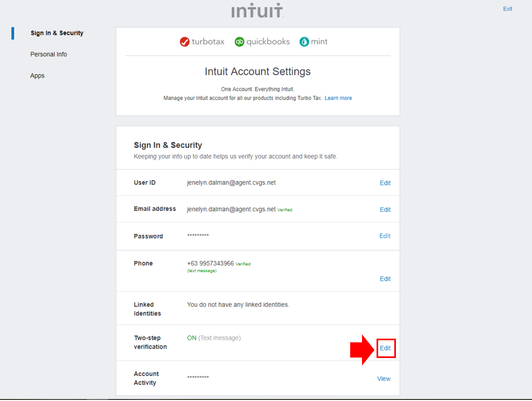Click the Verified label beside email

(285, 210)
